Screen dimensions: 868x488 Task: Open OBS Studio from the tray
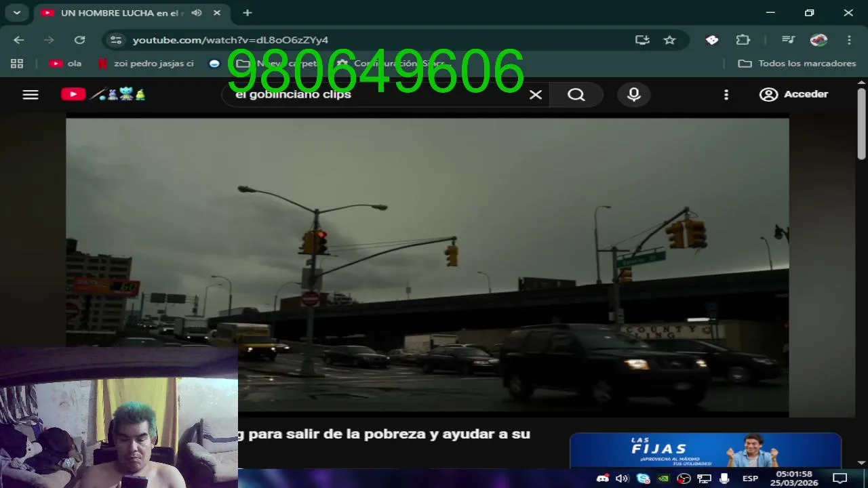(x=684, y=479)
